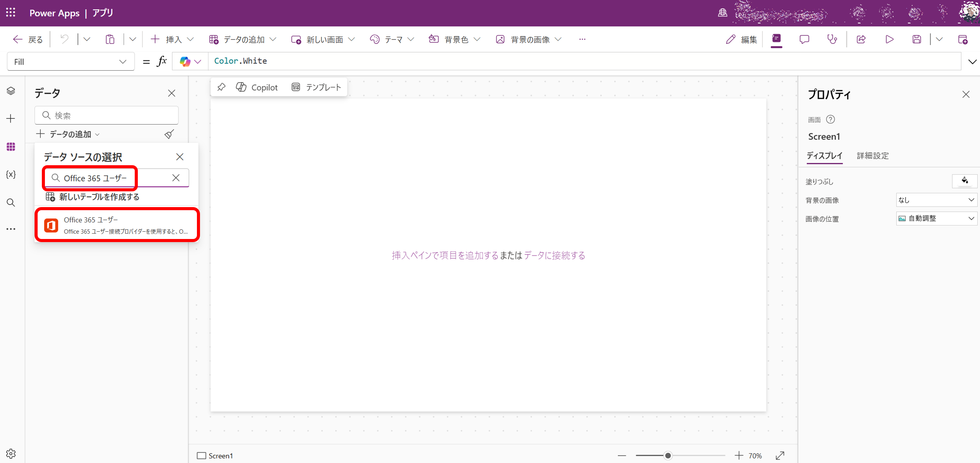Screen dimensions: 980x463
Task: Click the save disk icon
Action: coord(917,39)
